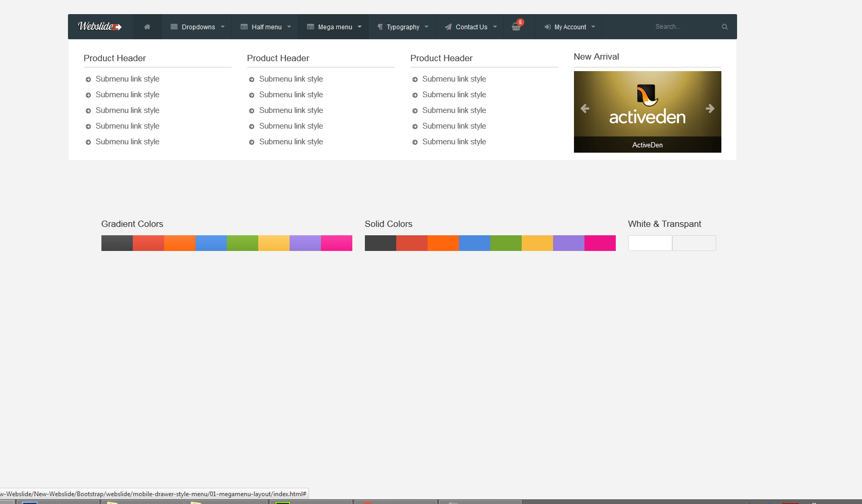Click the My Account sign-in icon
The height and width of the screenshot is (504, 862).
click(547, 27)
